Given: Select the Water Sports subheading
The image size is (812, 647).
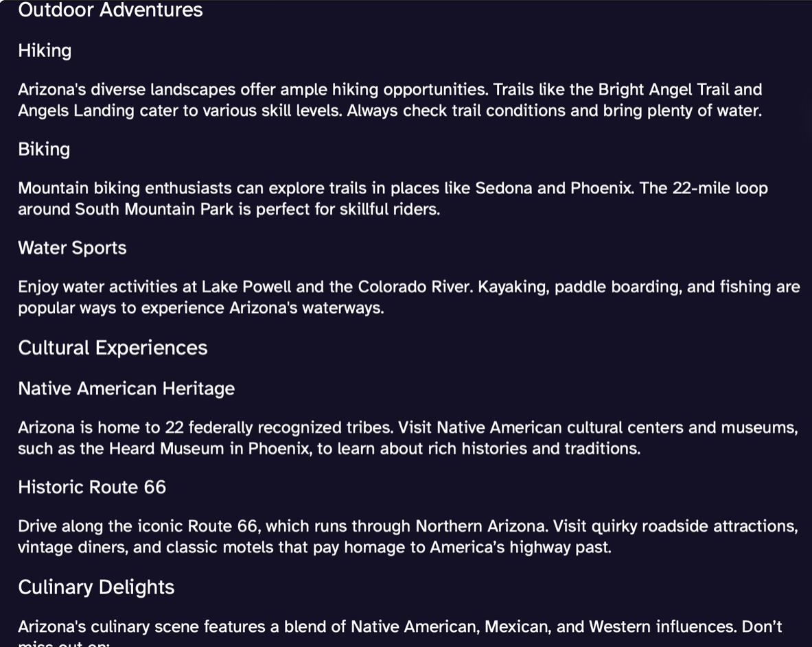Looking at the screenshot, I should [73, 248].
